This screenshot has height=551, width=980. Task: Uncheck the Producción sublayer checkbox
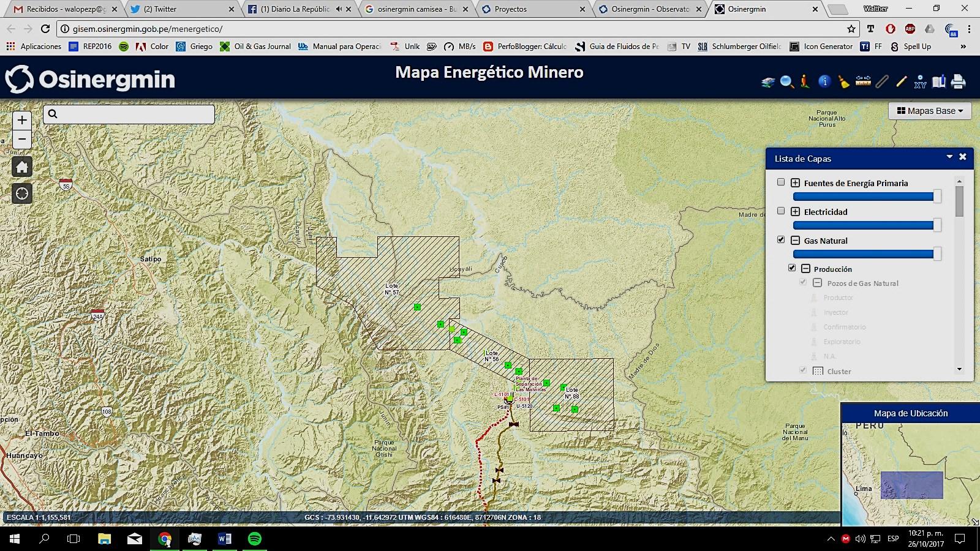[792, 268]
